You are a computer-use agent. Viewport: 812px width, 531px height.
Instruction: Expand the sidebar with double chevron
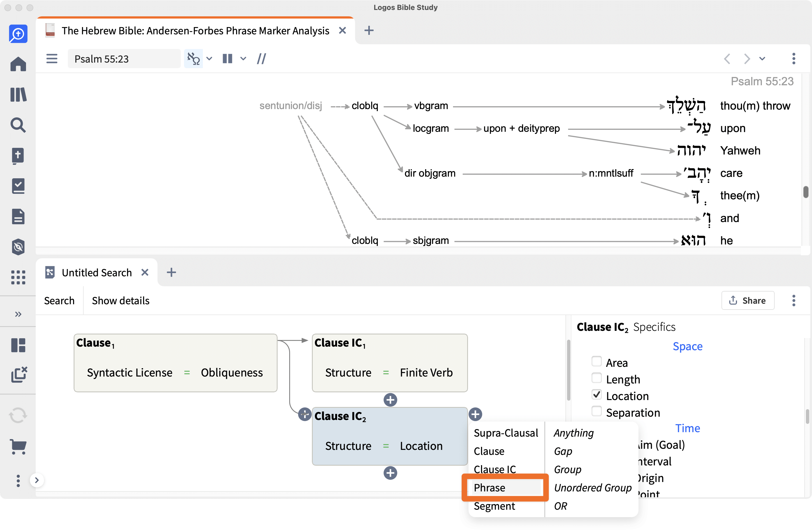click(x=18, y=314)
